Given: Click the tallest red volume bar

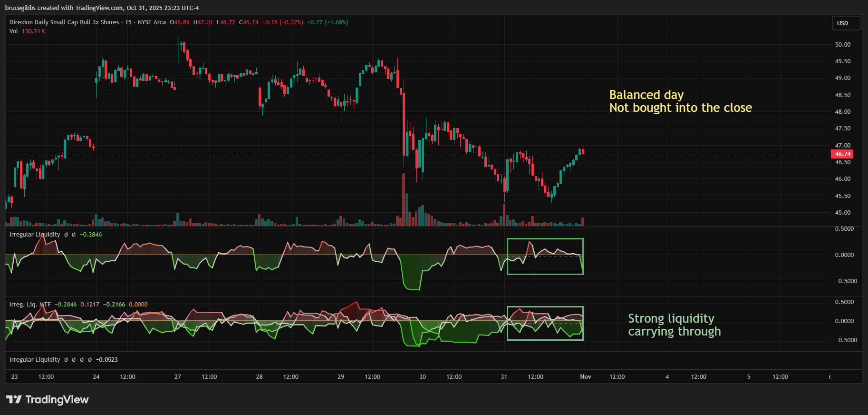Looking at the screenshot, I should point(404,200).
